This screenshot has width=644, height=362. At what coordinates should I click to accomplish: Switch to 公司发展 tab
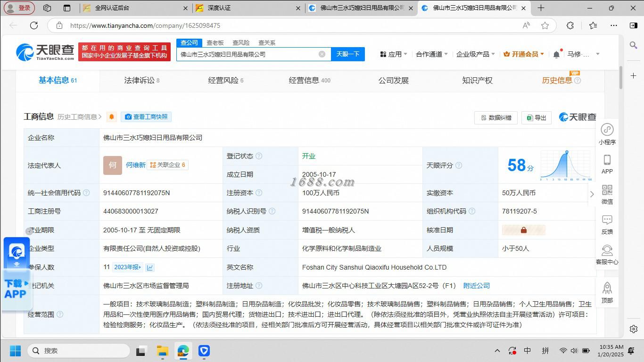394,81
